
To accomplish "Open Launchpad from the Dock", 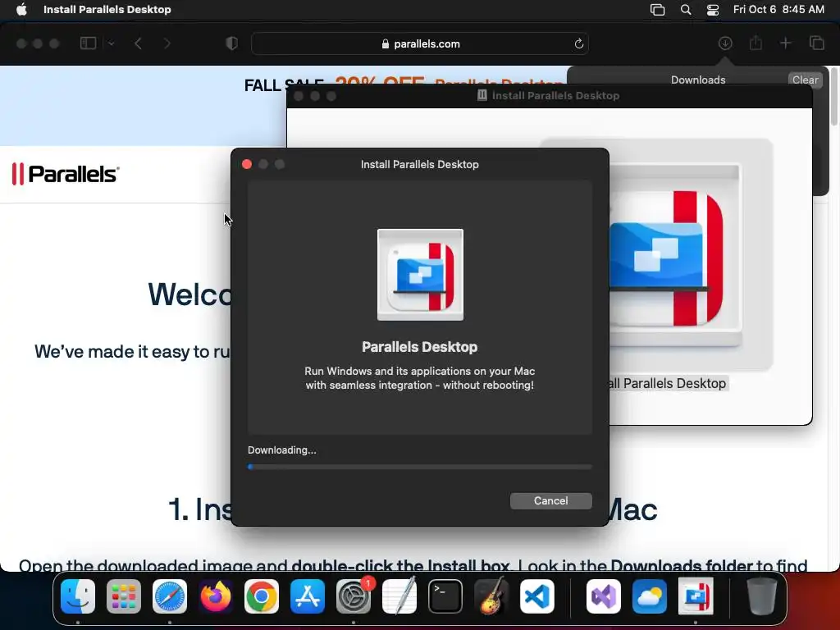I will [x=124, y=596].
